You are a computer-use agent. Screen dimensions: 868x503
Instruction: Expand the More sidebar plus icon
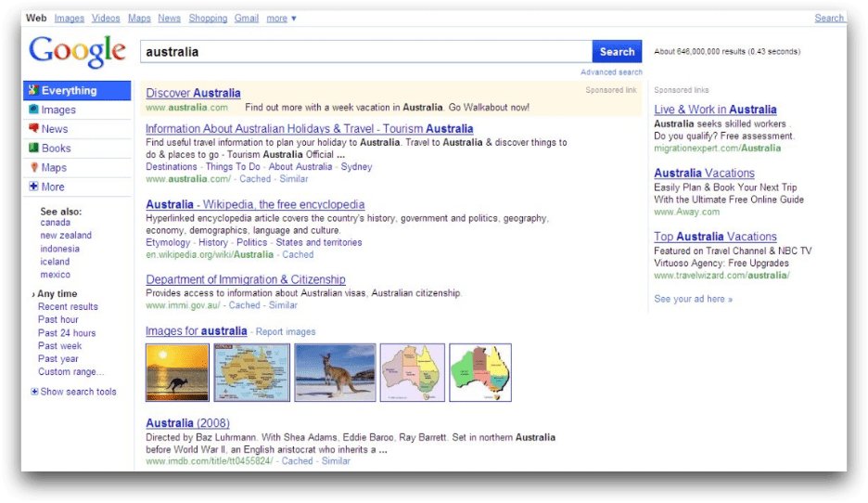point(34,187)
